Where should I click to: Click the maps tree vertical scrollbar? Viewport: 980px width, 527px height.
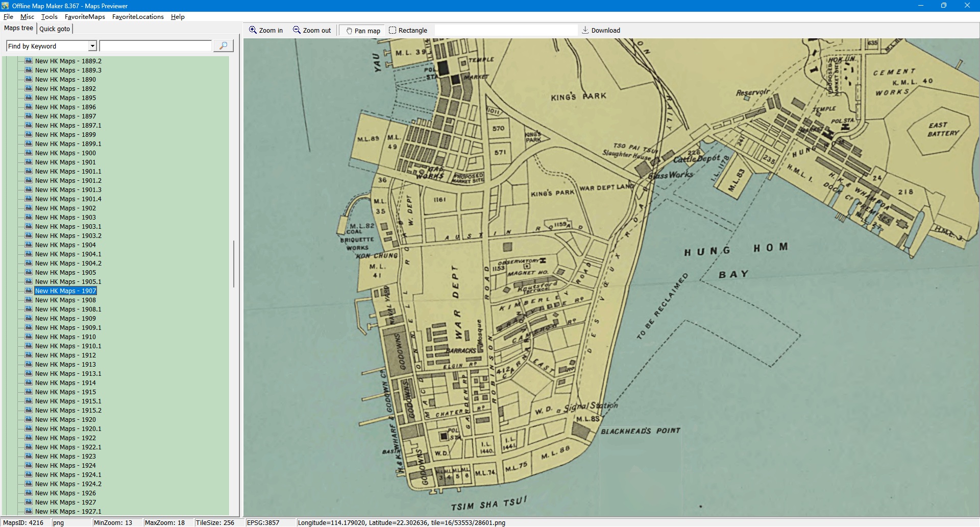pyautogui.click(x=234, y=263)
